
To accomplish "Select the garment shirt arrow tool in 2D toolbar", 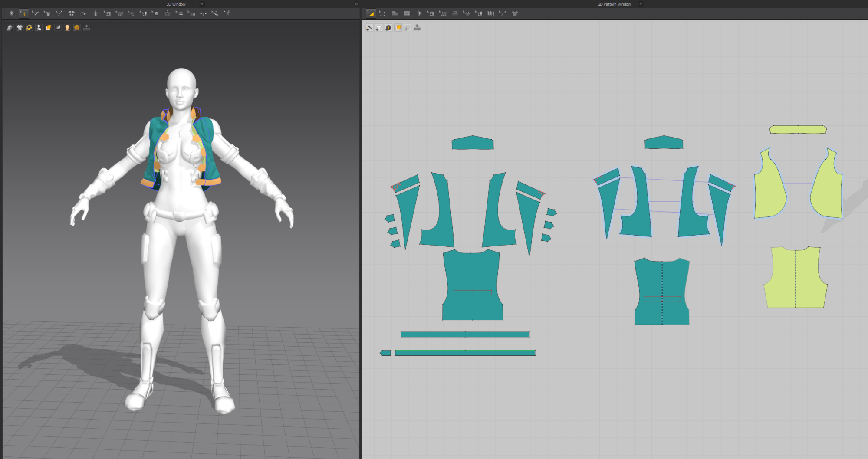I will 467,14.
